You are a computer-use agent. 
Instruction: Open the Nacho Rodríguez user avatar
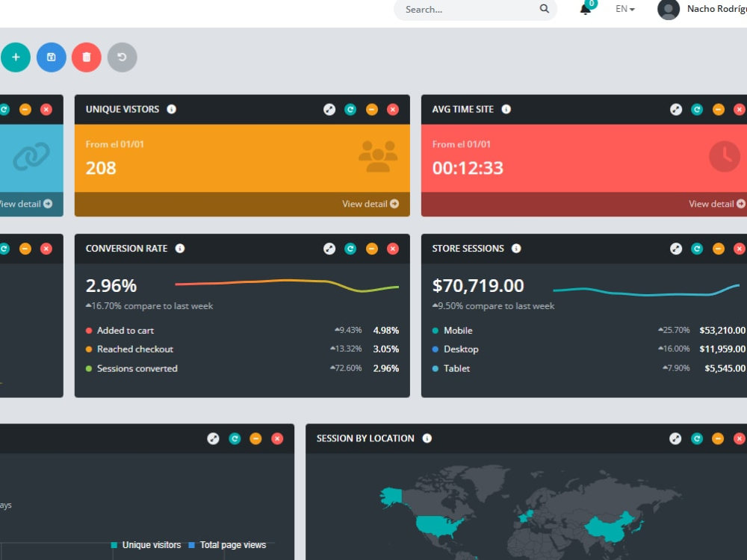pos(669,9)
